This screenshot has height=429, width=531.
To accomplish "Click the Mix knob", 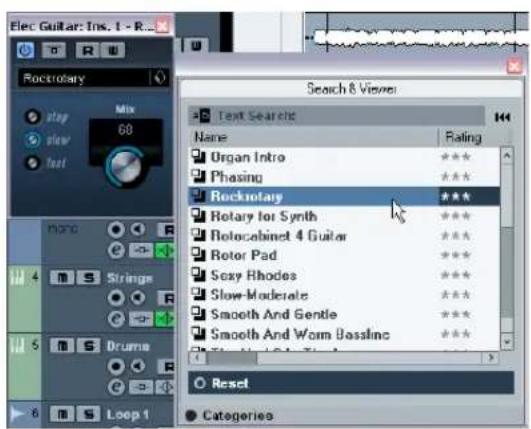I will 125,167.
